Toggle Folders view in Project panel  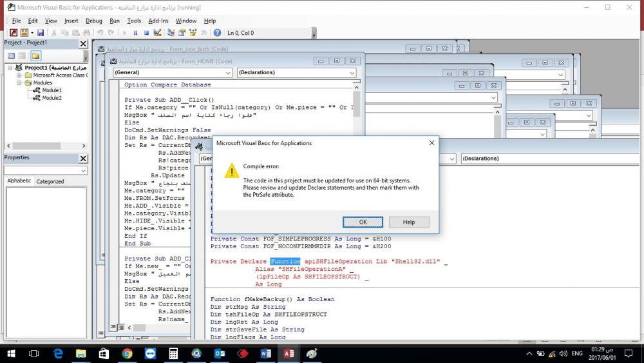pos(35,55)
